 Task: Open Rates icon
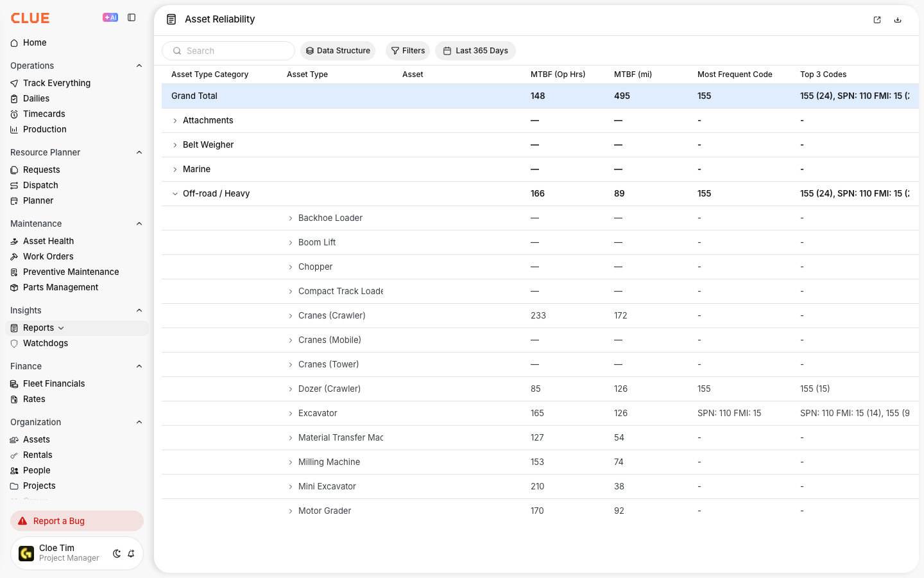point(14,399)
